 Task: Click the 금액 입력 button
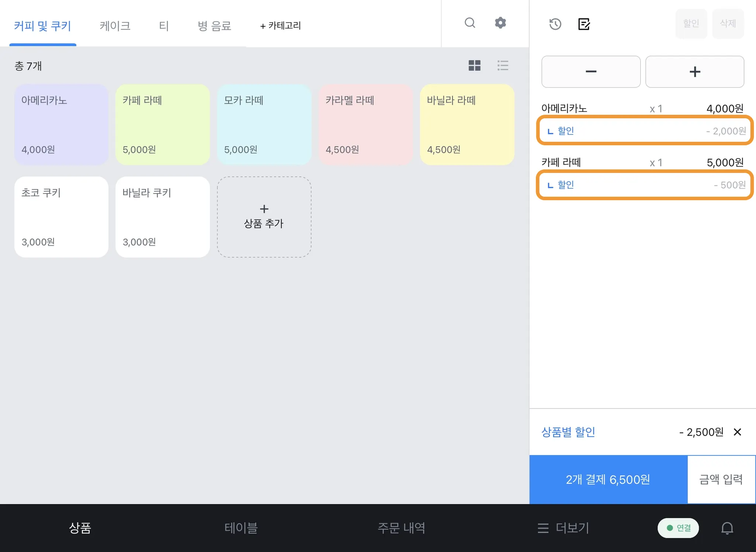(721, 479)
